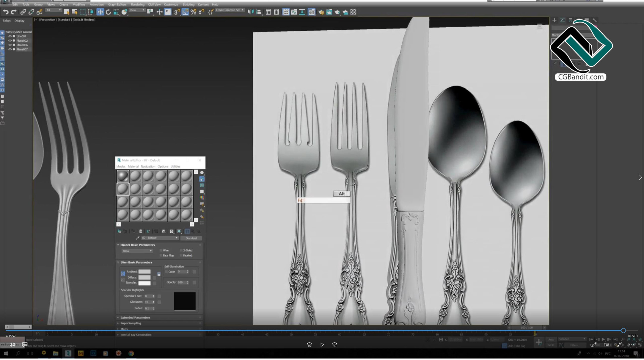Activate the Select and Link tool
Viewport: 644px width, 360px height.
coord(23,12)
